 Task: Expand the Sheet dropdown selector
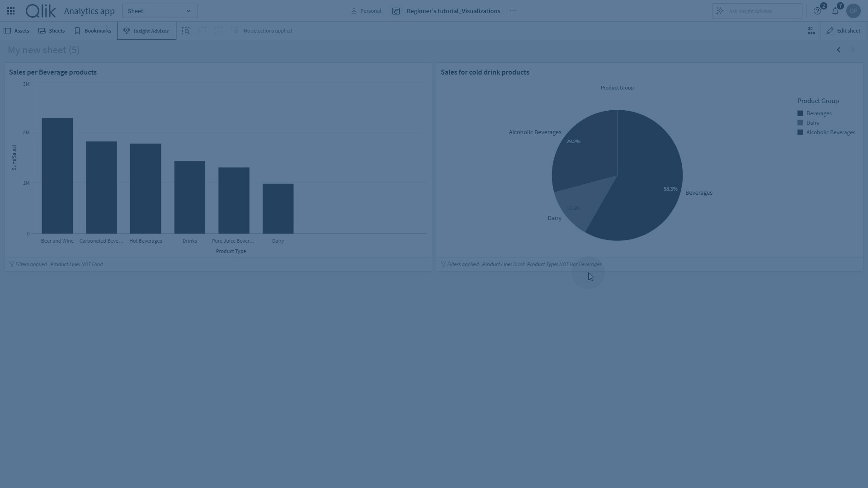point(160,11)
